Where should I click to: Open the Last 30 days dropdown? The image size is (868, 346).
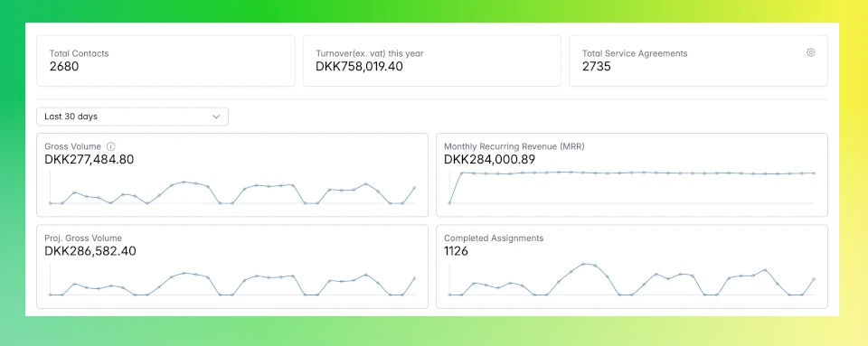pyautogui.click(x=132, y=117)
